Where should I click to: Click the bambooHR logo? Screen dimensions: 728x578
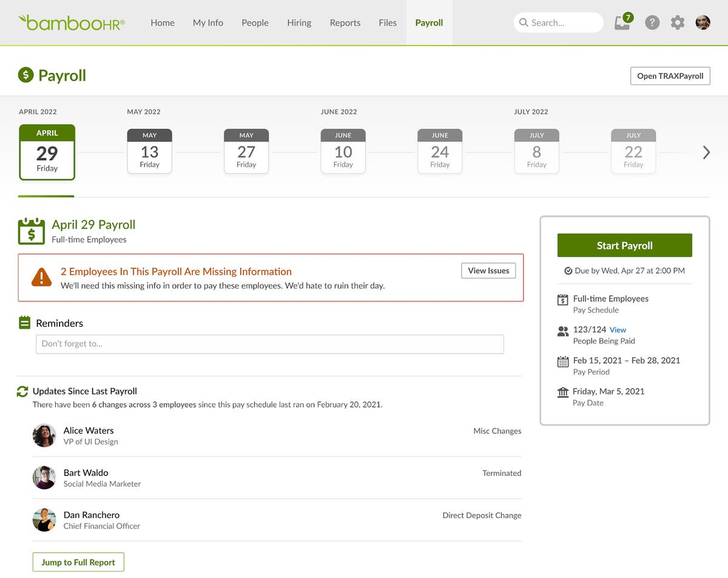point(71,22)
